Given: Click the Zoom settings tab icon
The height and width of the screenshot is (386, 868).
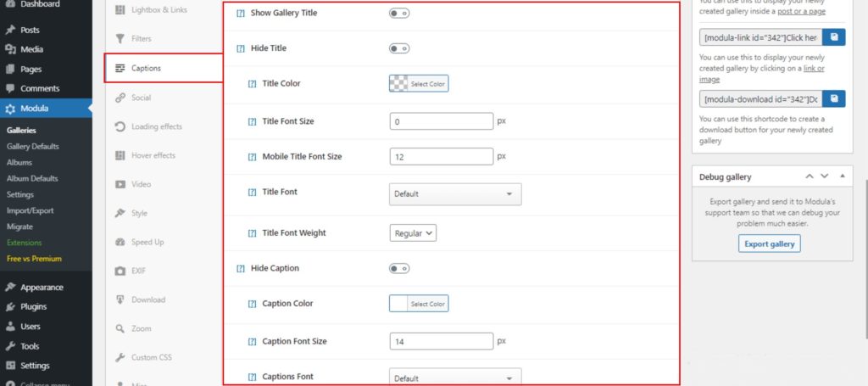Looking at the screenshot, I should tap(120, 328).
